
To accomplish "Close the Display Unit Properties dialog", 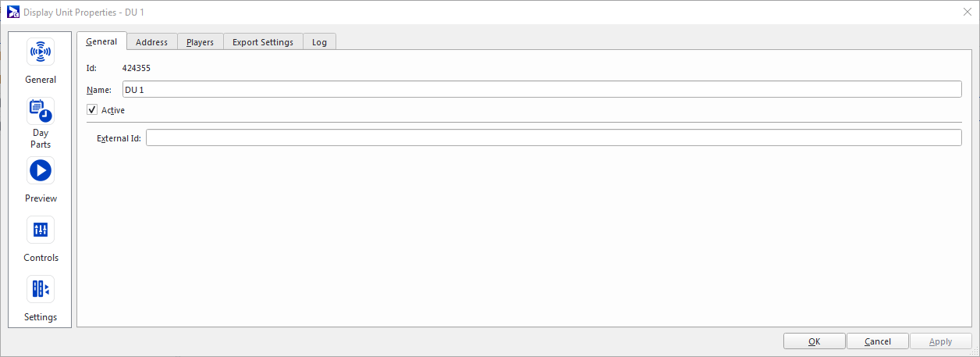I will coord(967,12).
